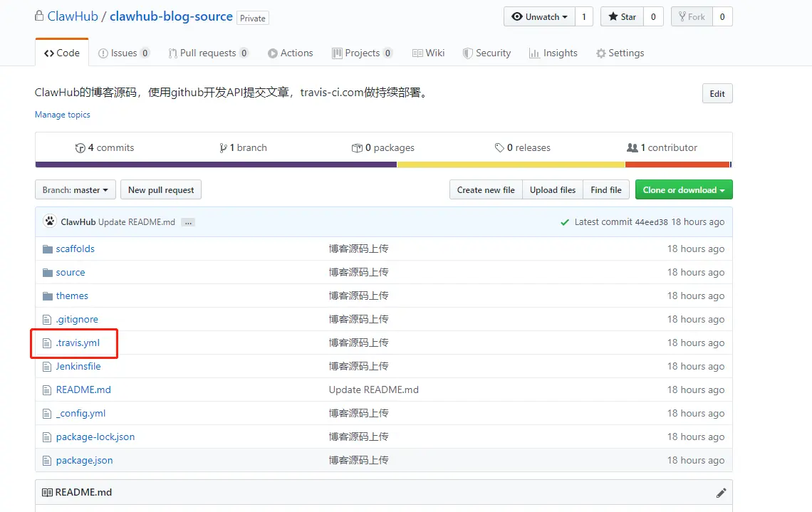Open Clone or download dropdown
Image resolution: width=812 pixels, height=512 pixels.
tap(684, 190)
